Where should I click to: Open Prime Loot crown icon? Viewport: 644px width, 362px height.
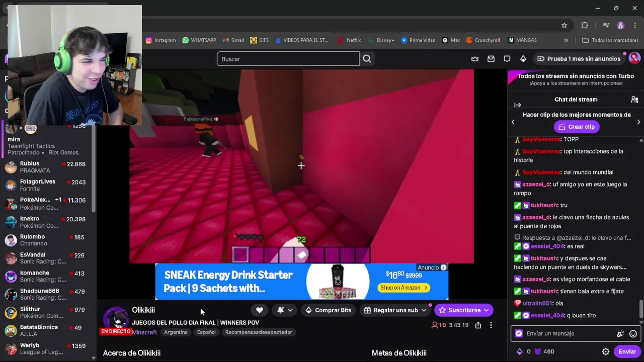tap(475, 59)
